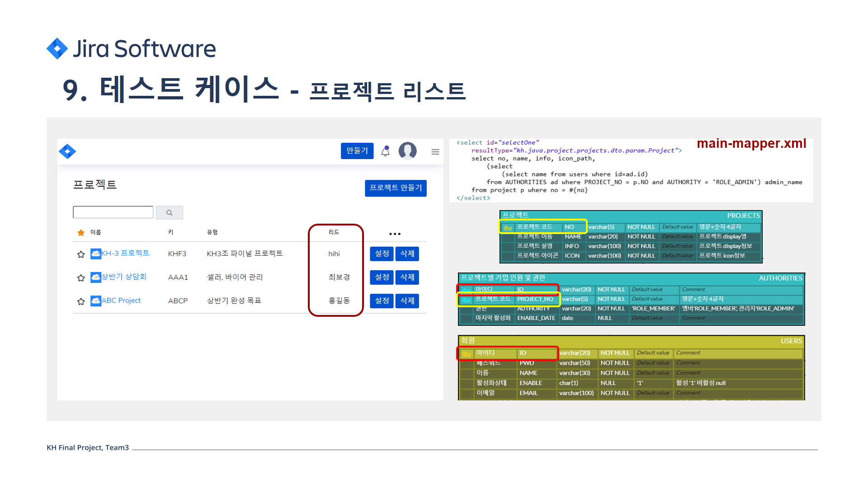Click 삭제 for 상반기 상담회

point(407,277)
